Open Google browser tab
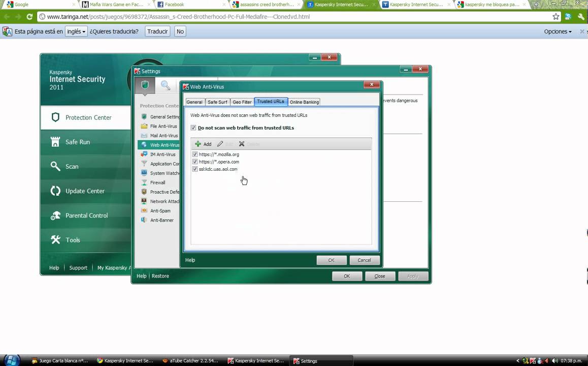588x366 pixels. click(40, 5)
